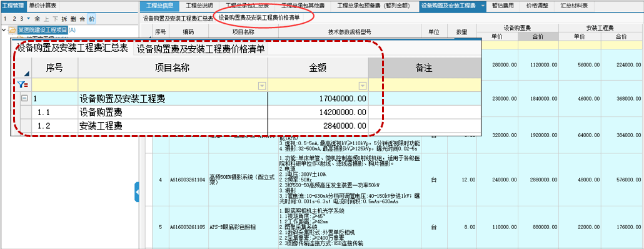The height and width of the screenshot is (249, 644).
Task: Switch to 工程总说明 tab
Action: 199,6
